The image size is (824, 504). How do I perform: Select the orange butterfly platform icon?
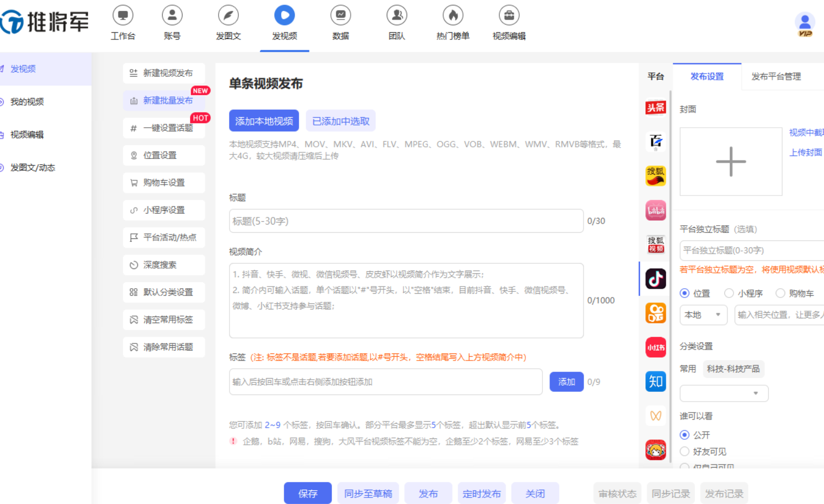tap(656, 416)
